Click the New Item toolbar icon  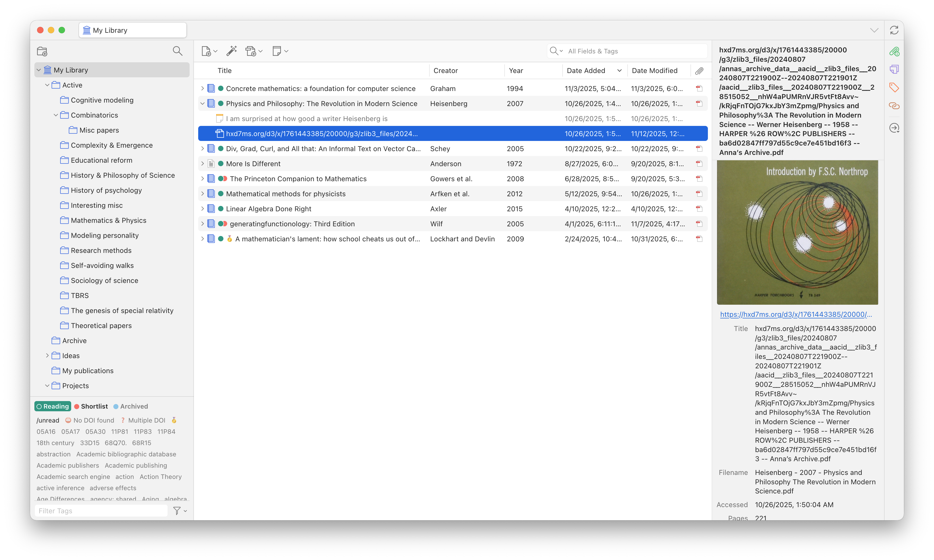pos(207,51)
